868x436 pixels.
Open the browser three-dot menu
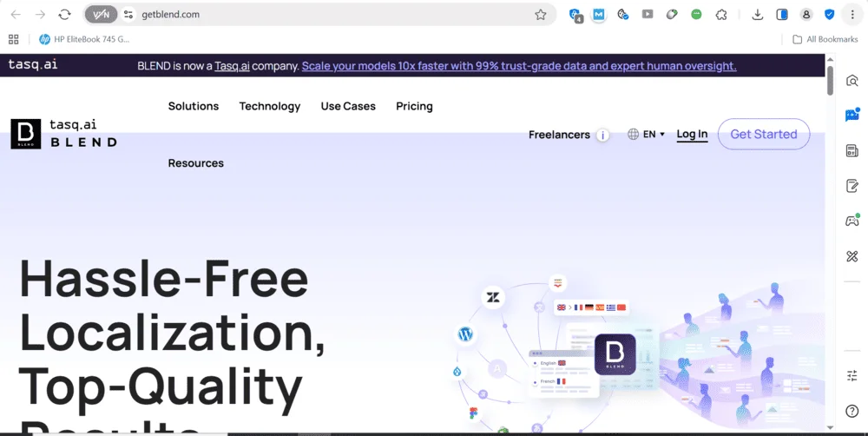click(x=852, y=15)
